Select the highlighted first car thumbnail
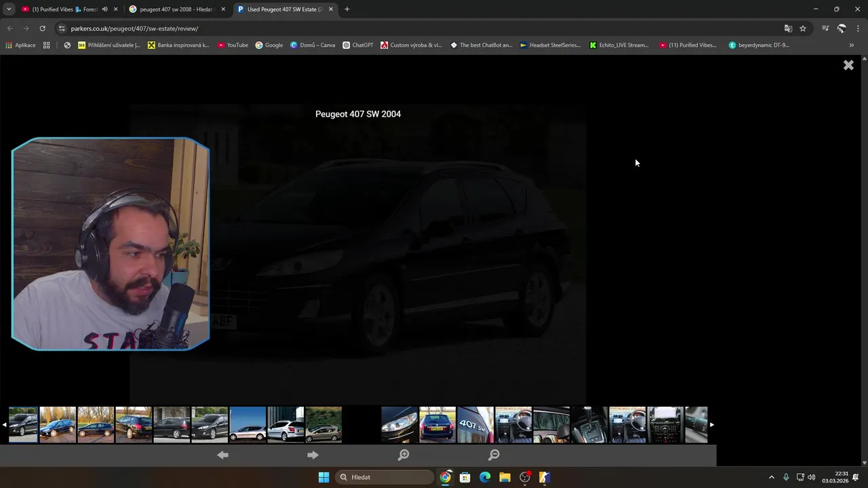Screen dimensions: 868x488 (x=23, y=424)
